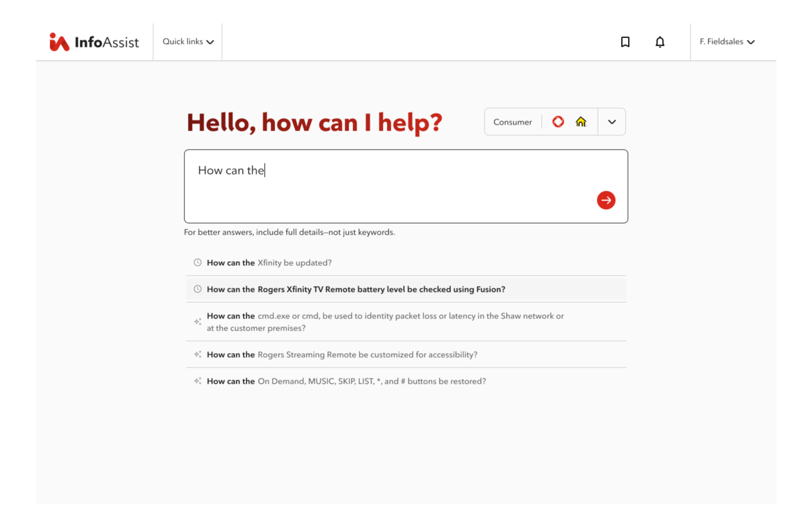Image resolution: width=812 pixels, height=527 pixels.
Task: Select suggestion about On Demand, MUSIC, SKIP buttons
Action: click(x=406, y=381)
